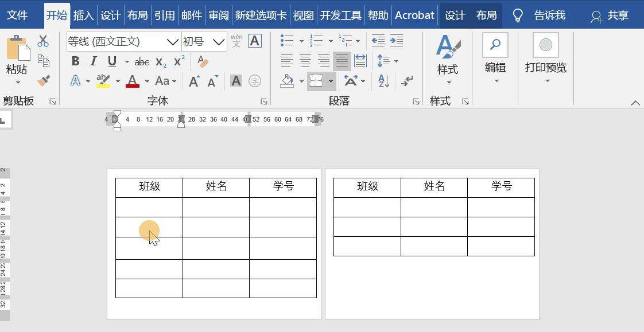
Task: Click the Clear All Formatting icon
Action: point(203,61)
